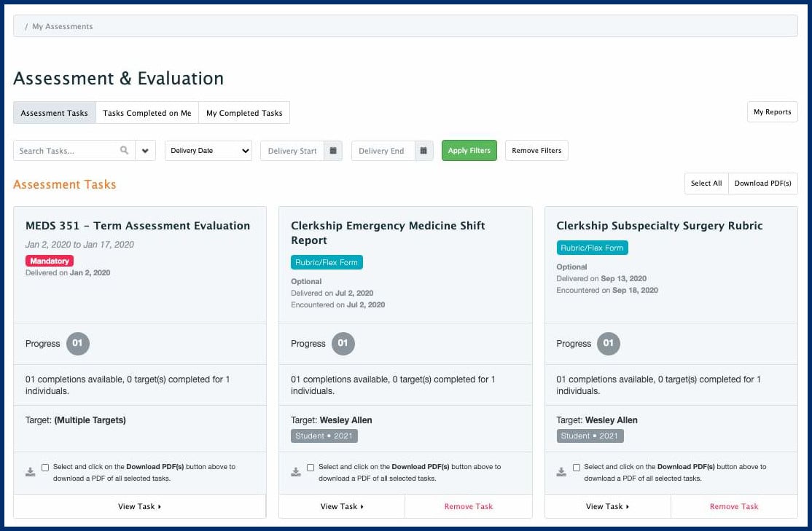Click the Progress 01 indicator on Surgery Rubric card
Screen dimensions: 812x531
609,343
